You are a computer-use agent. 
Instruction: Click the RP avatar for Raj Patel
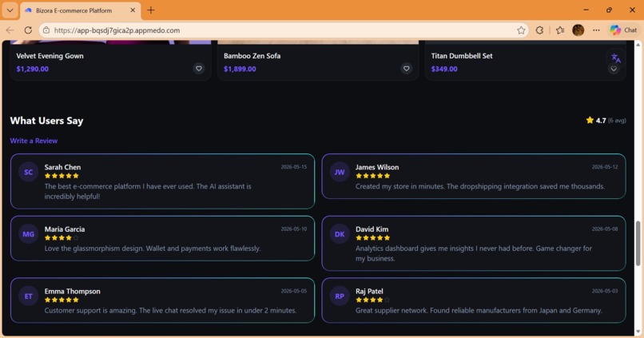(x=340, y=296)
